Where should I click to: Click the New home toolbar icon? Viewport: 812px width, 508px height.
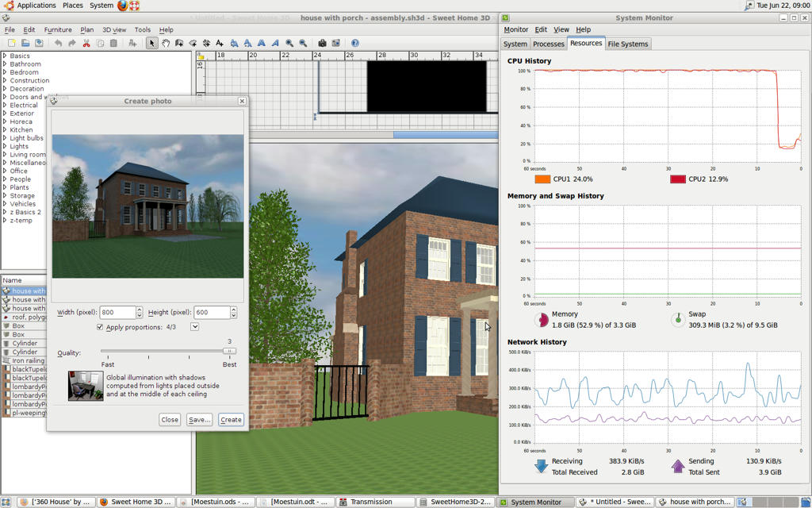click(x=11, y=43)
